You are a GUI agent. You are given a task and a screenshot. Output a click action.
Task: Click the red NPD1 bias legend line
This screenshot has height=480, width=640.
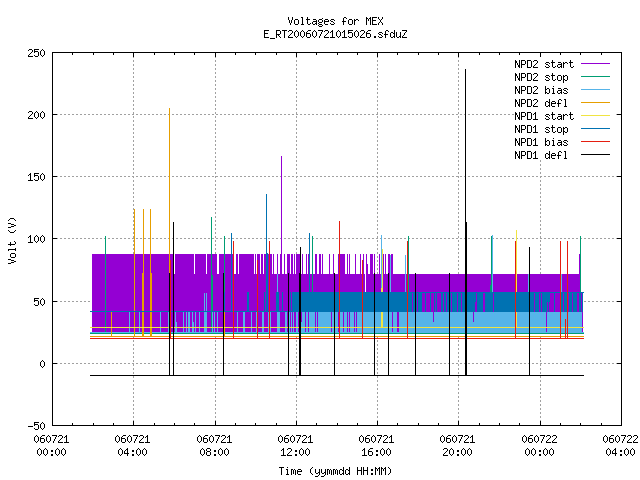point(595,142)
